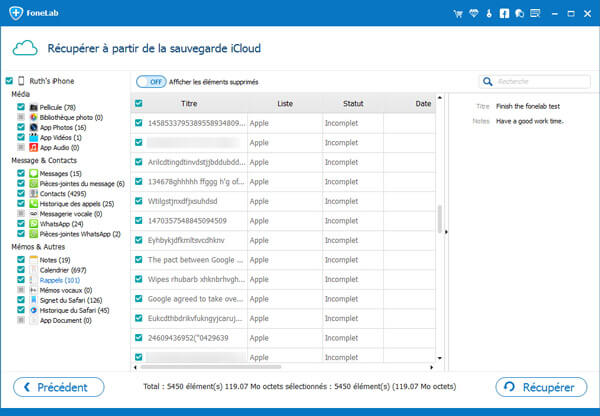Select the row 'Wipes rhubarb xhknbrhvgh...'
Image resolution: width=600 pixels, height=416 pixels.
[x=283, y=279]
